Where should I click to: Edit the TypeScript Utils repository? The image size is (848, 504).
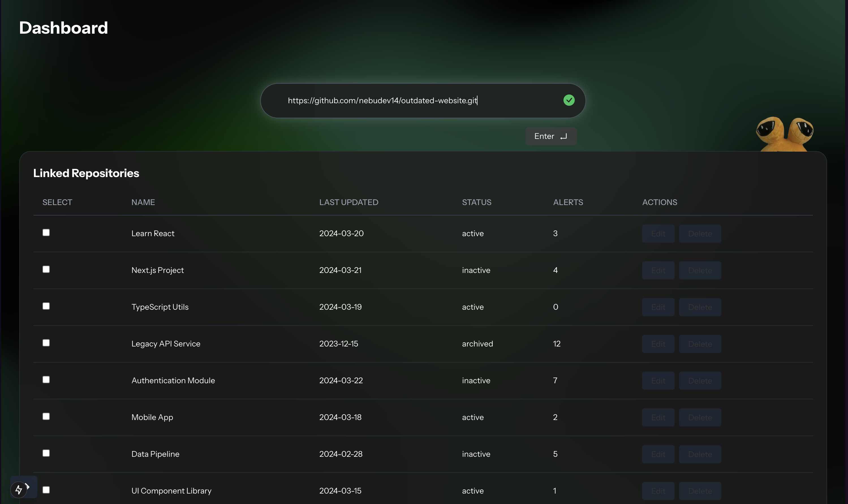pyautogui.click(x=658, y=307)
